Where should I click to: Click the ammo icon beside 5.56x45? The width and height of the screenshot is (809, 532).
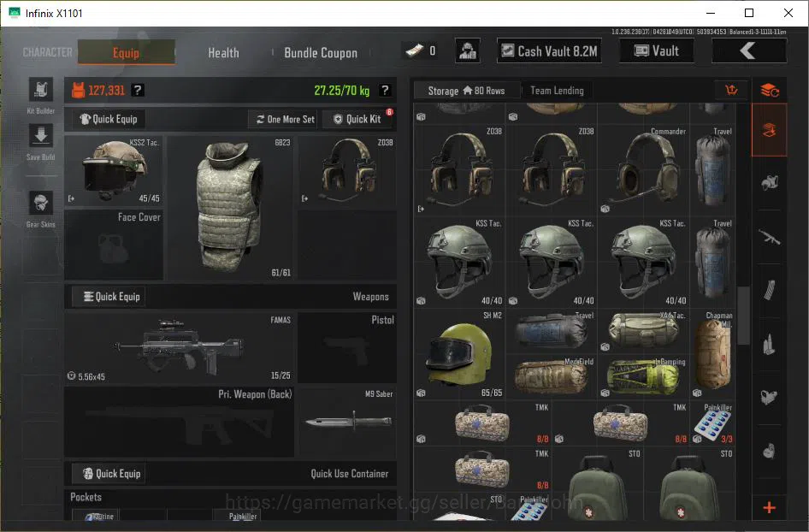(71, 376)
